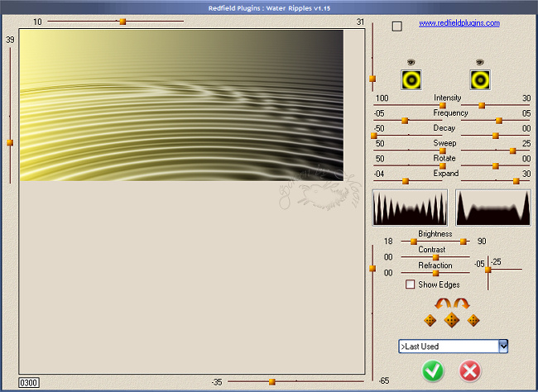Viewport: 538px width, 392px height.
Task: Click the Contrast slider handle
Action: point(436,257)
